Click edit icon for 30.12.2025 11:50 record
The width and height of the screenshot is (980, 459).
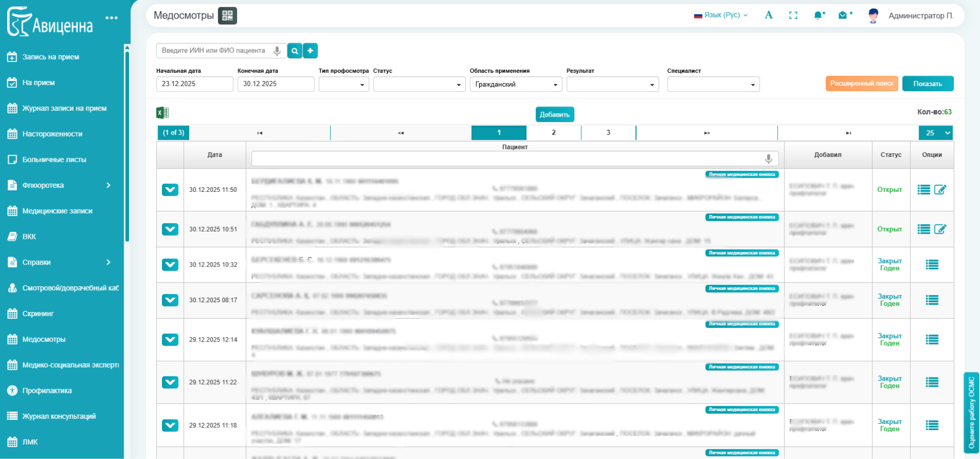tap(940, 190)
